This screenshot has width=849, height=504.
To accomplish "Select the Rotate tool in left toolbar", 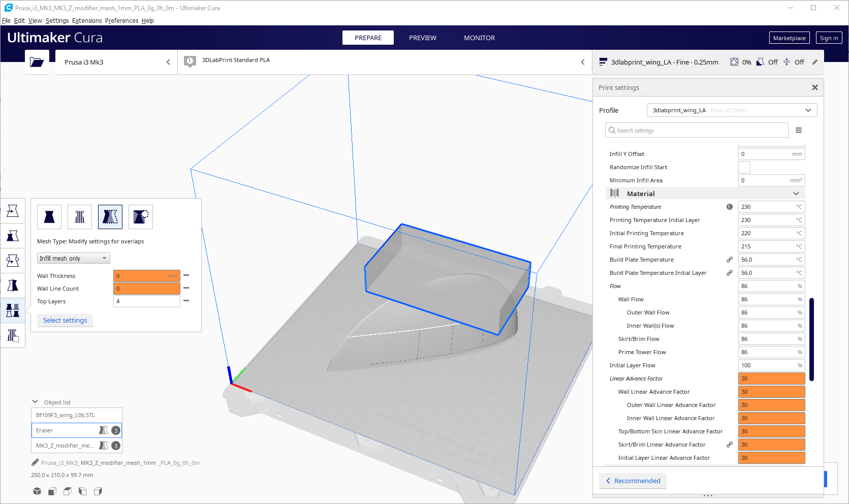I will [x=13, y=261].
